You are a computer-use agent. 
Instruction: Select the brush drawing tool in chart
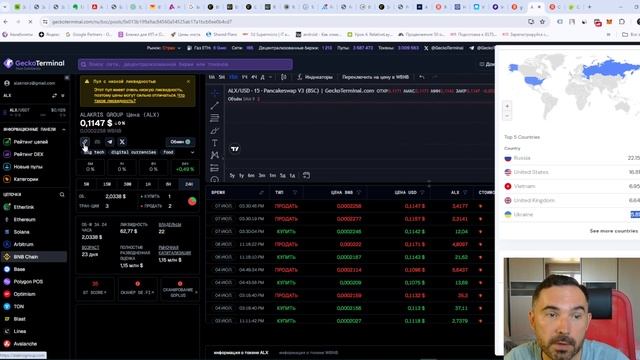[215, 131]
